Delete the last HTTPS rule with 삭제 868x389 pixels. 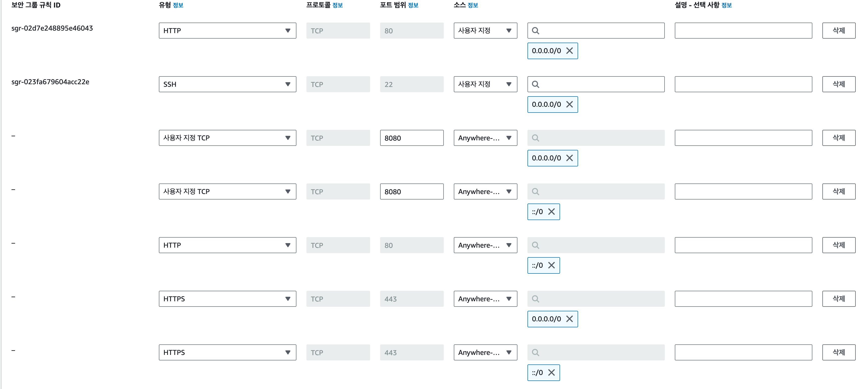click(x=838, y=352)
